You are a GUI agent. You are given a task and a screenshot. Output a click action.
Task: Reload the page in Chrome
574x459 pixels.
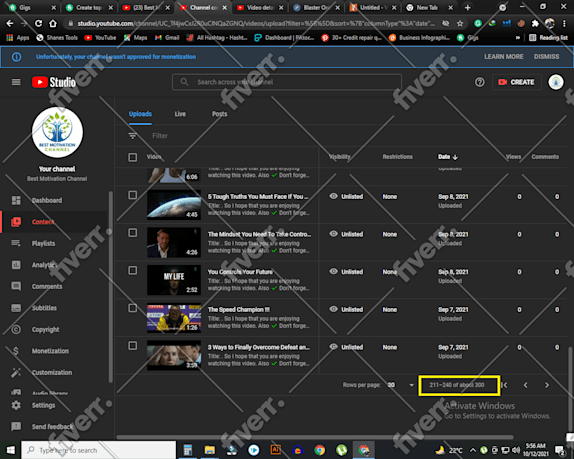pyautogui.click(x=38, y=23)
